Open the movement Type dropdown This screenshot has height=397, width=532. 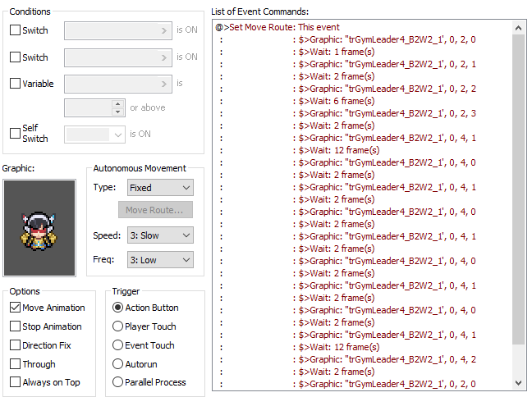(x=160, y=188)
